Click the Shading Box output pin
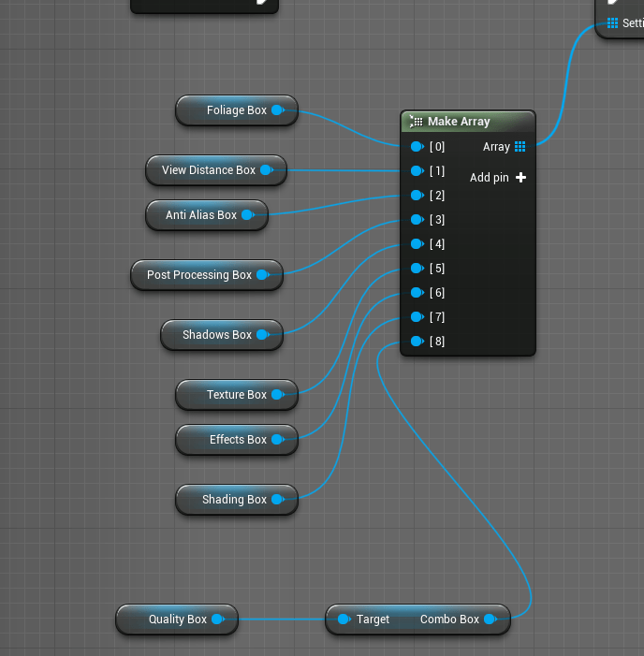The image size is (644, 656). pyautogui.click(x=278, y=500)
